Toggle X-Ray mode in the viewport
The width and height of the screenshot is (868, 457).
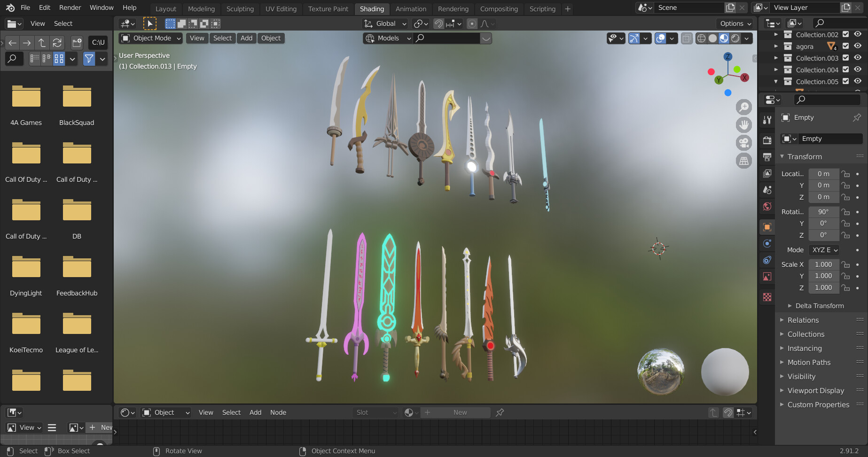(687, 38)
